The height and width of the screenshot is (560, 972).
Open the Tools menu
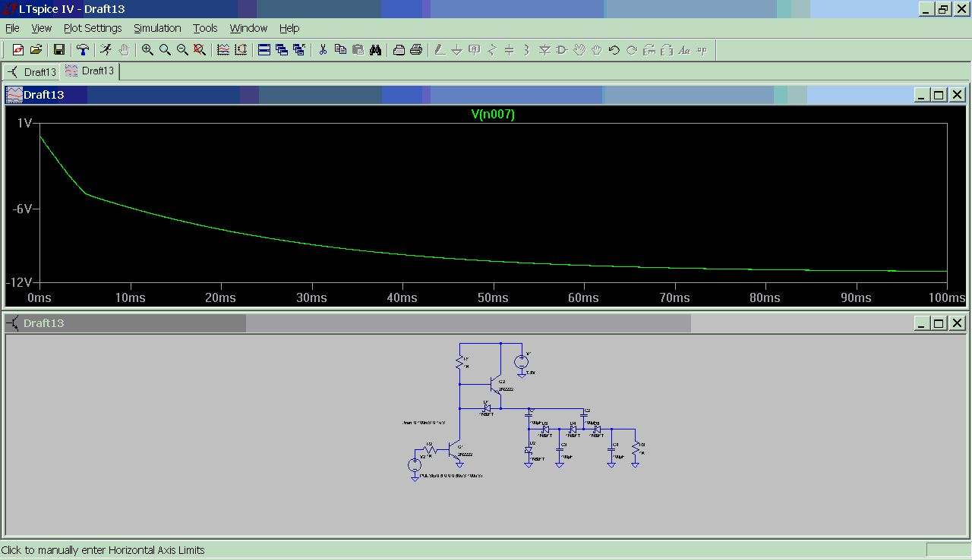click(205, 28)
